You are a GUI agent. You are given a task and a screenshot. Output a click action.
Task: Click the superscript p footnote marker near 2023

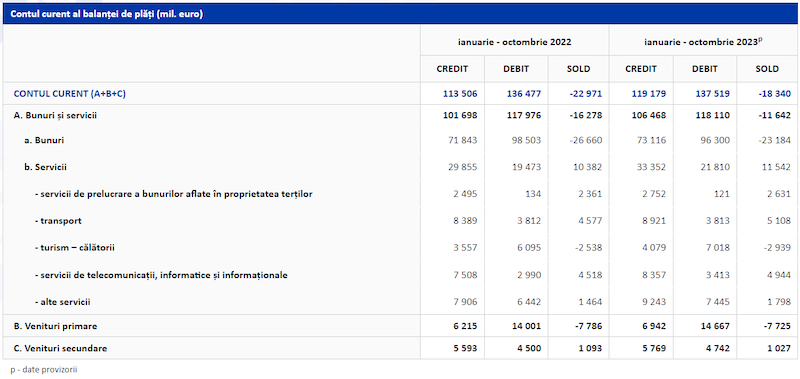[760, 40]
